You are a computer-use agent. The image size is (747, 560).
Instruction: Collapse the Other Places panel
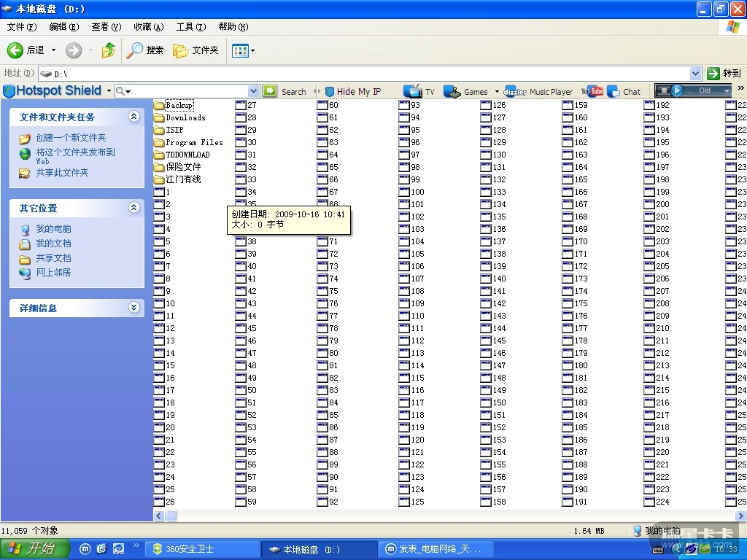(134, 207)
